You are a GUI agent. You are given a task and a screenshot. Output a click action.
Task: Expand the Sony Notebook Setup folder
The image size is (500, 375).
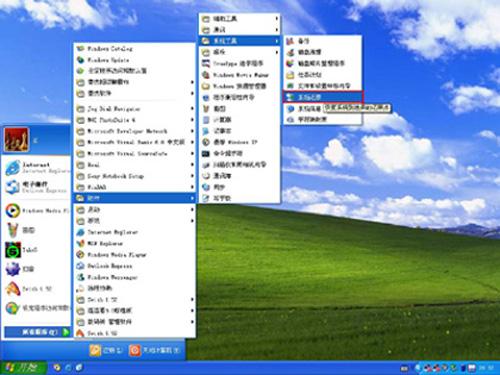pos(134,176)
